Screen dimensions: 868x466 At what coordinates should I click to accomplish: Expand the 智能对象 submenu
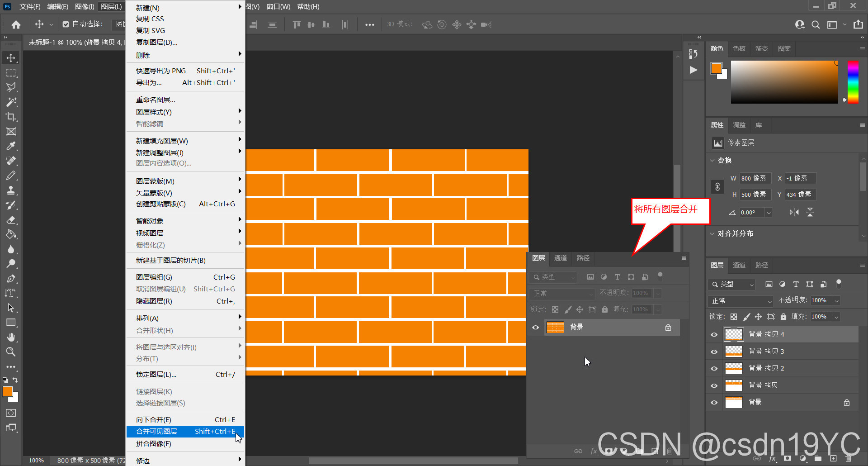(x=185, y=221)
